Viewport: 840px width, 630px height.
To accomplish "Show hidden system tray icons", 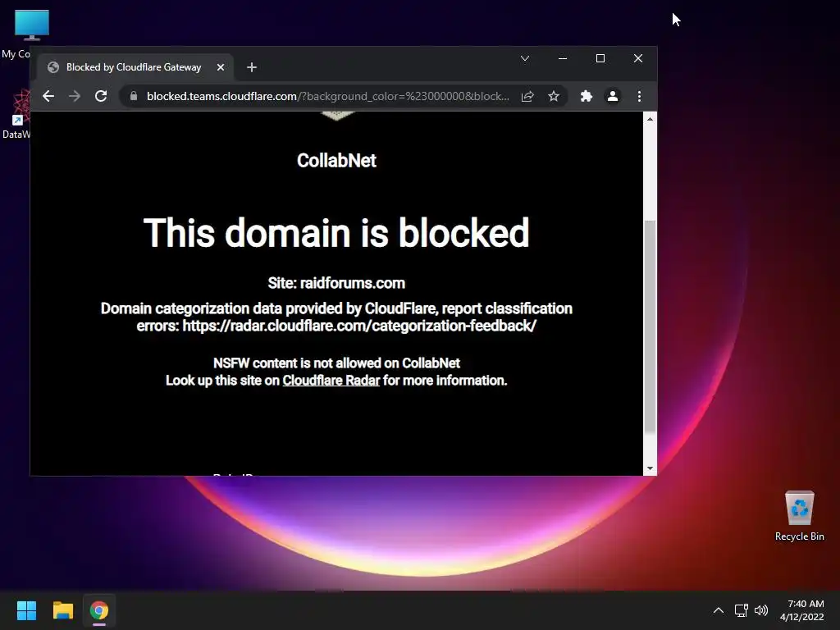I will point(719,610).
